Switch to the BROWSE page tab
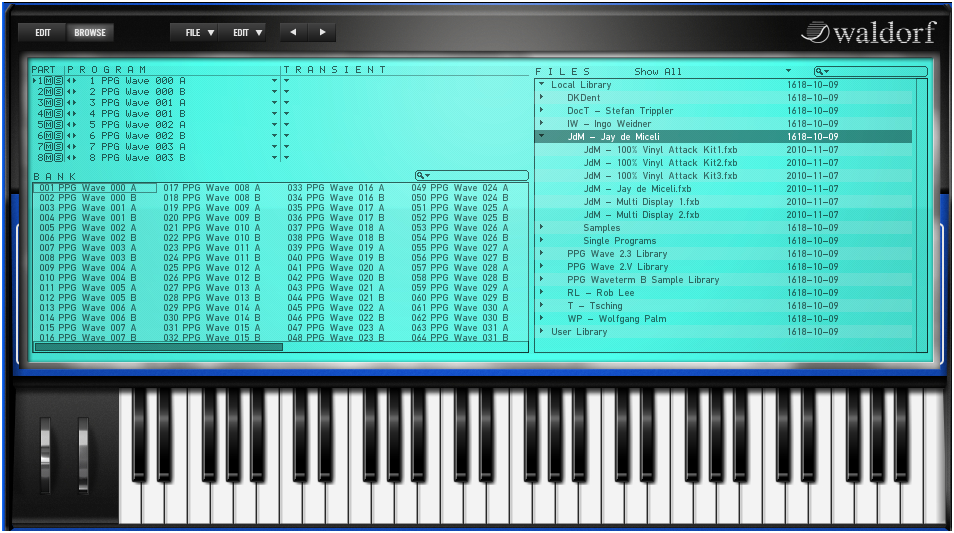The image size is (954, 533). click(x=90, y=32)
